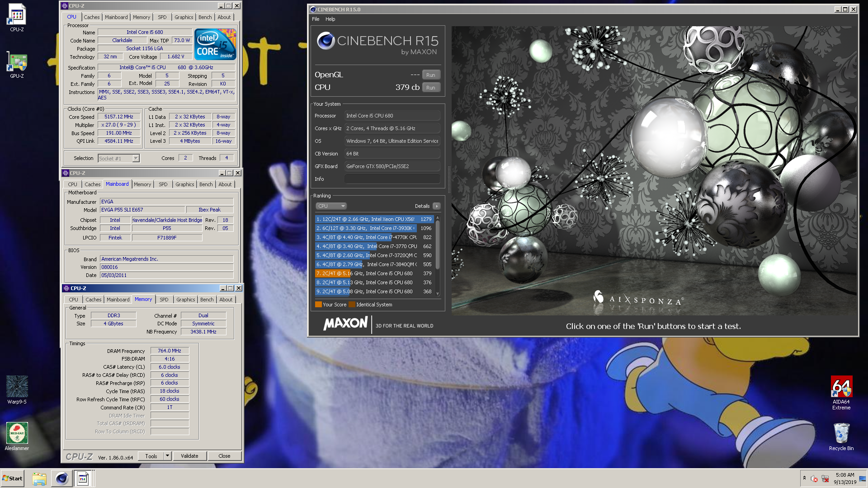The image size is (868, 488).
Task: Open the Tools dropdown arrow in CPU-Z
Action: pos(167,456)
